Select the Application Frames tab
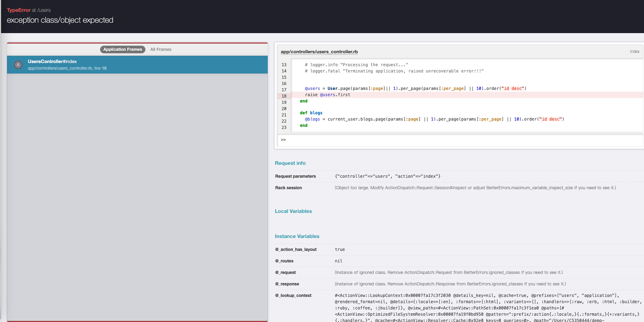 click(x=123, y=49)
